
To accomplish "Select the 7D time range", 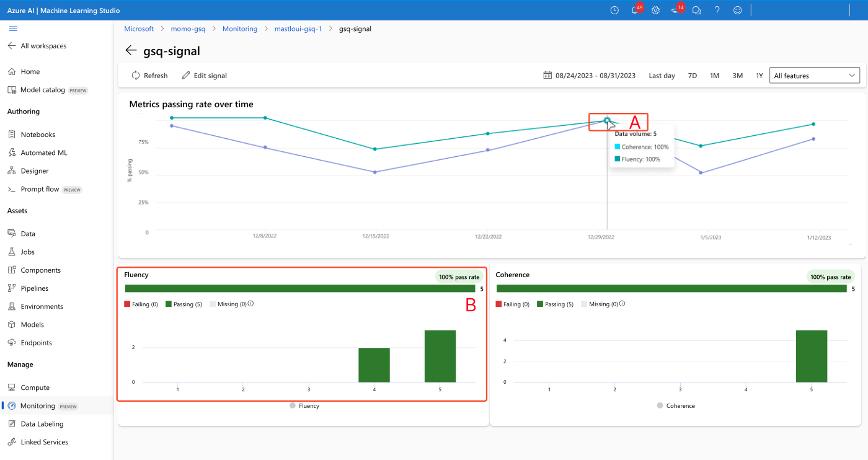I will coord(693,76).
